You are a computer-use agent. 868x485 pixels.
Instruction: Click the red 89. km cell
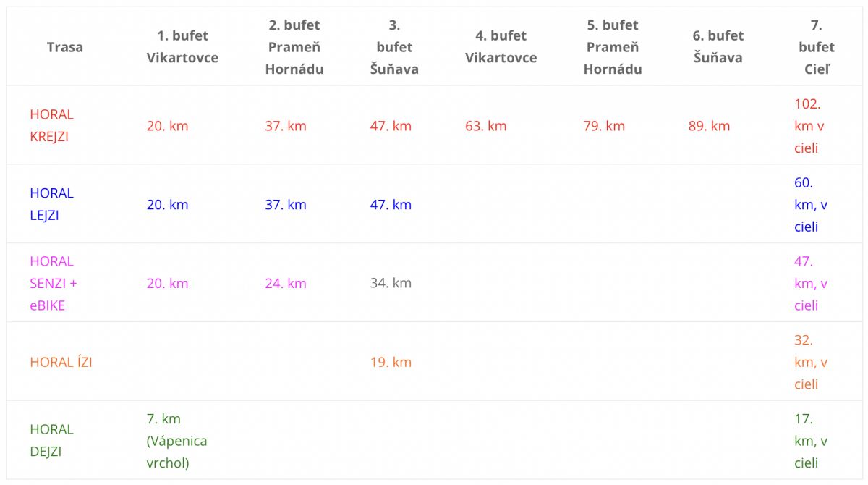click(x=710, y=126)
